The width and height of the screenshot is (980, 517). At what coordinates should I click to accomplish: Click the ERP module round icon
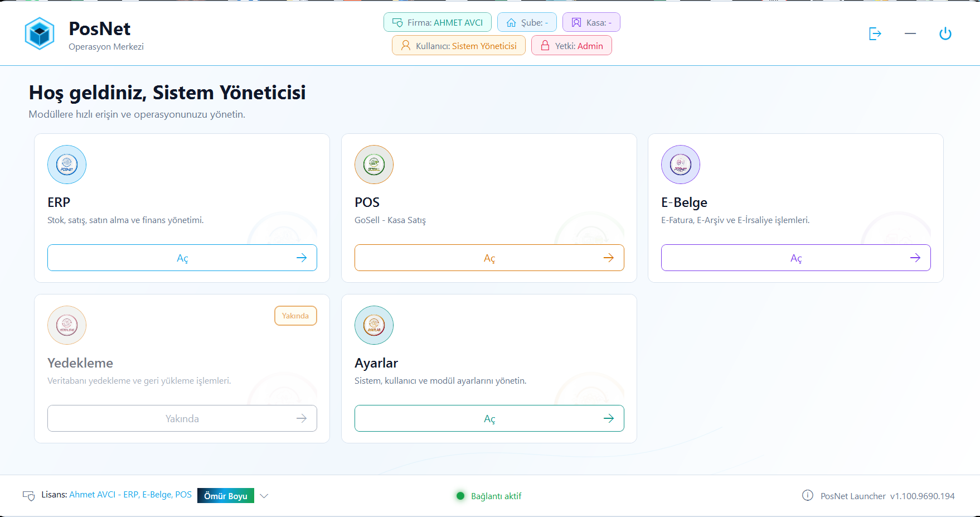pos(67,165)
